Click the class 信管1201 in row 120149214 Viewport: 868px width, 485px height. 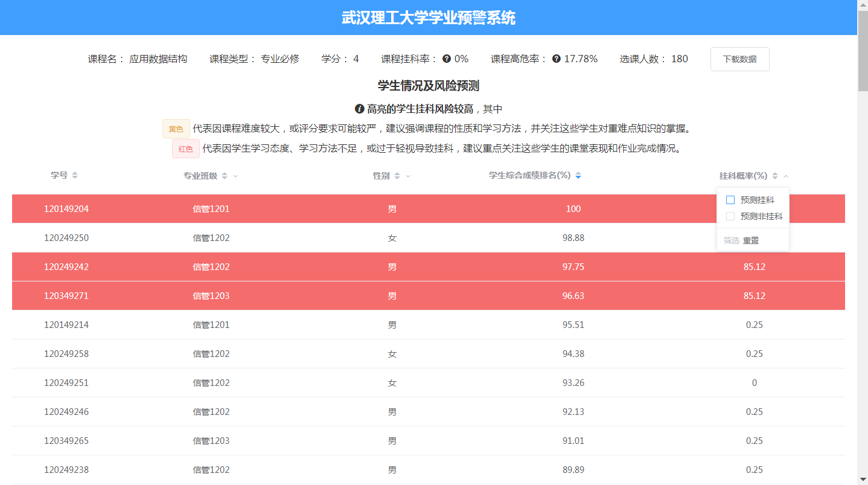point(211,325)
